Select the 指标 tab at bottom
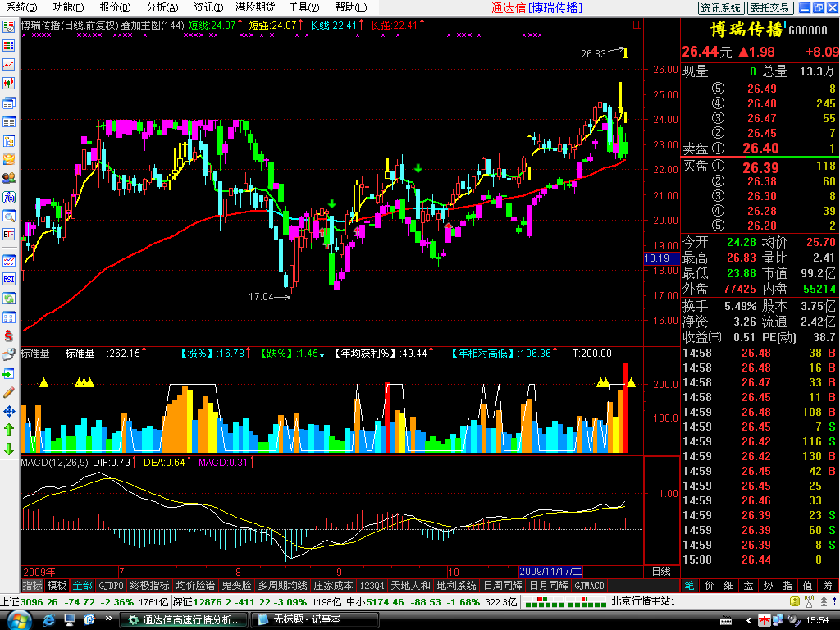The height and width of the screenshot is (630, 840). click(x=32, y=586)
